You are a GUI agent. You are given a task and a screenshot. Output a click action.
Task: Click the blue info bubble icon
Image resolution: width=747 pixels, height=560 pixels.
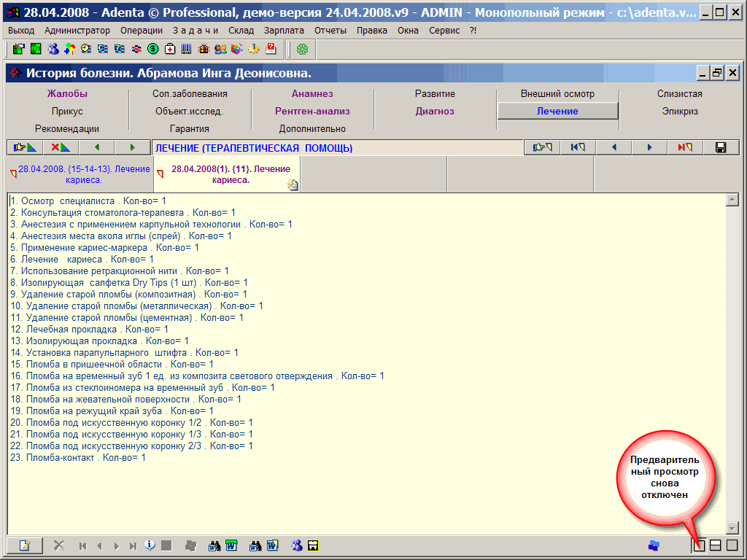coord(150,545)
